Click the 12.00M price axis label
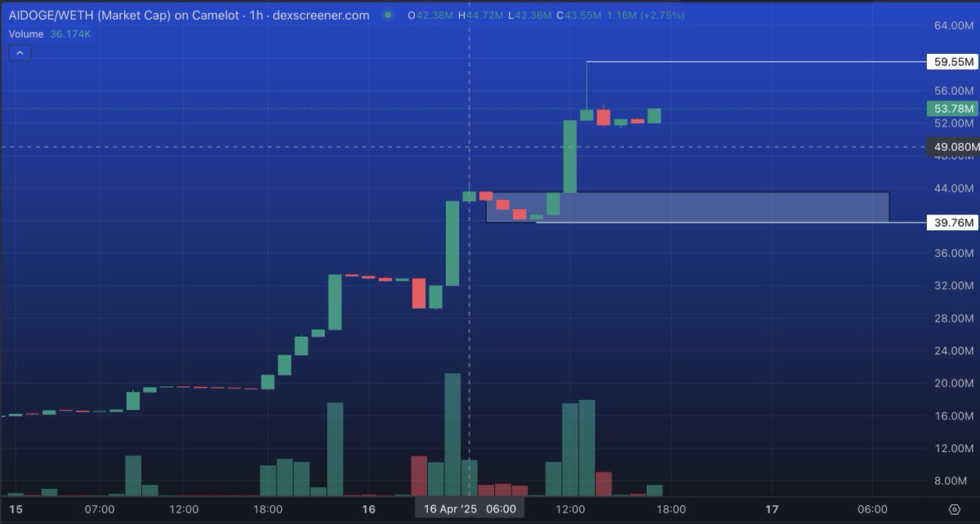 click(x=952, y=449)
